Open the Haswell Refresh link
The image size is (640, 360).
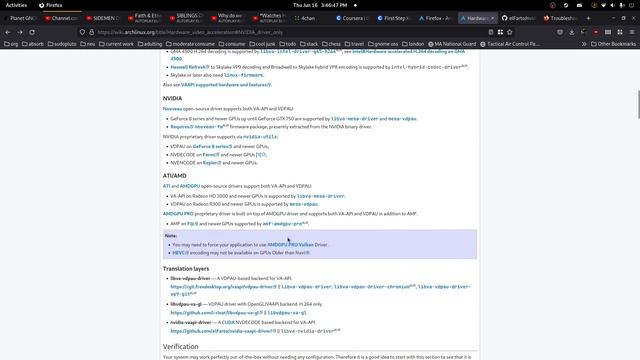point(189,67)
